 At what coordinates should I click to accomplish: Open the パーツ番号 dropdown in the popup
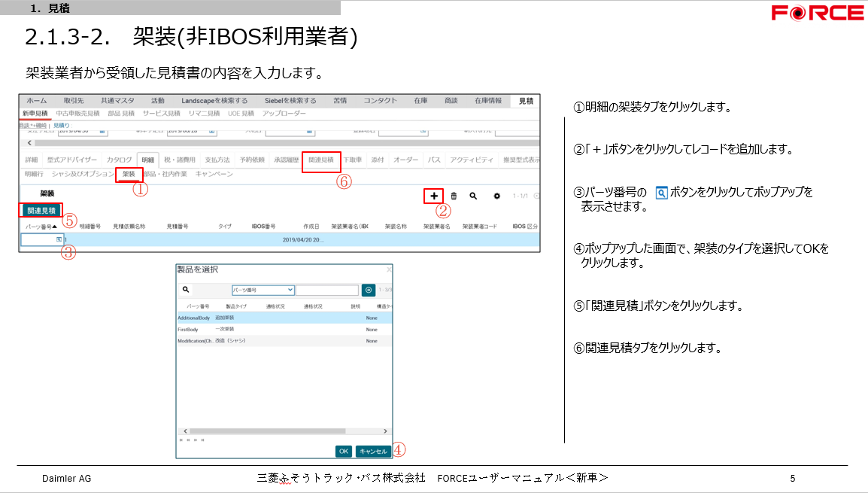pyautogui.click(x=263, y=290)
